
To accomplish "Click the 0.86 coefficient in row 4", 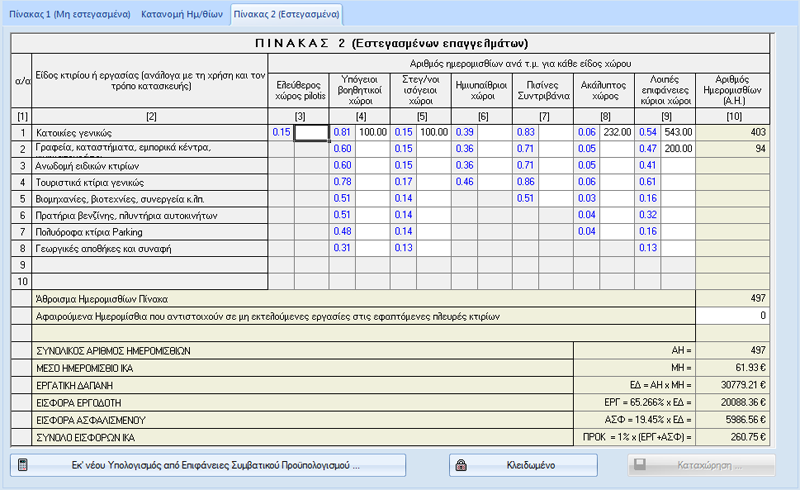I will point(526,182).
